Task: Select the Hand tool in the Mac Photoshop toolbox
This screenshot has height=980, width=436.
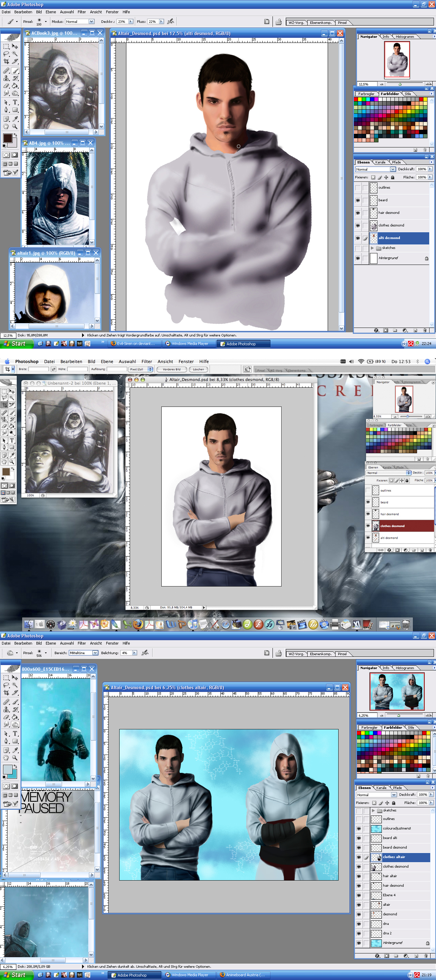Action: [4, 462]
